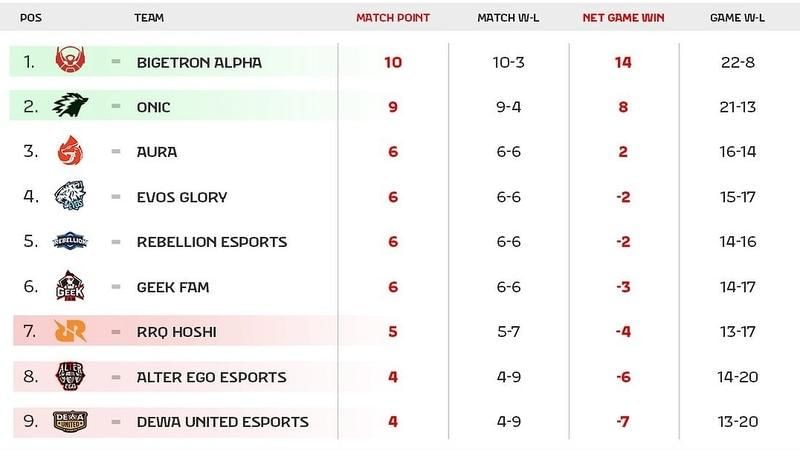This screenshot has height=450, width=800.
Task: Open the DEWA UNITED ESPORTS team name
Action: [x=223, y=422]
